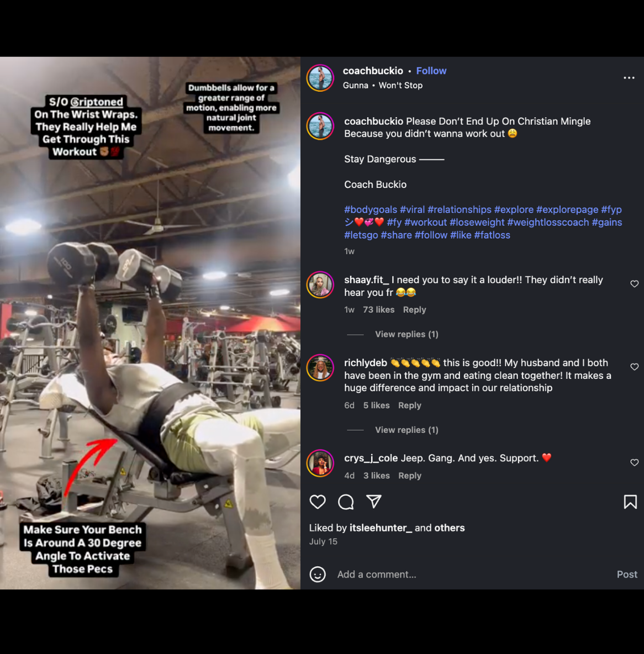Viewport: 644px width, 654px height.
Task: Expand replies under shaay.fit_'s comment
Action: pos(407,334)
